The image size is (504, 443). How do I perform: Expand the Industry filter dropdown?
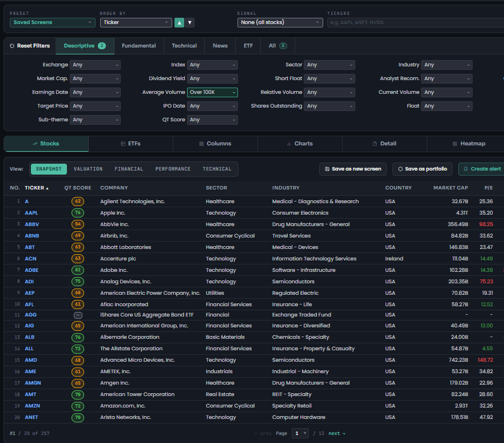click(x=447, y=65)
